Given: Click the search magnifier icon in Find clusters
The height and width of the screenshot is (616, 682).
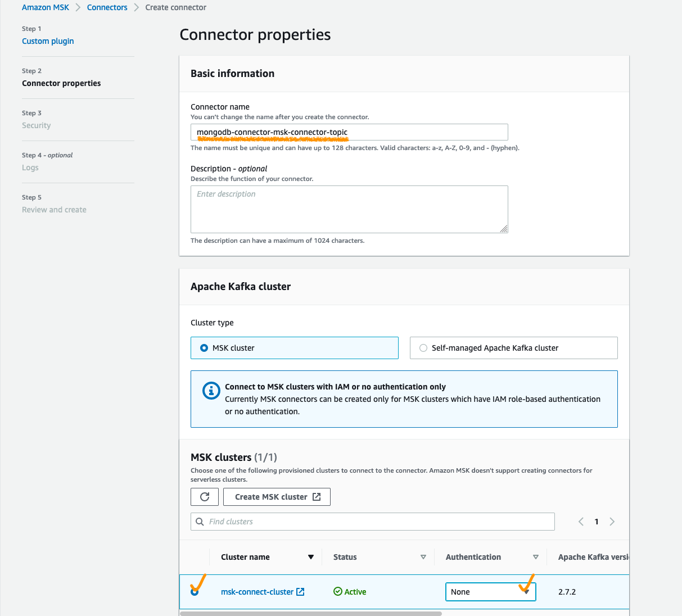Looking at the screenshot, I should coord(200,522).
